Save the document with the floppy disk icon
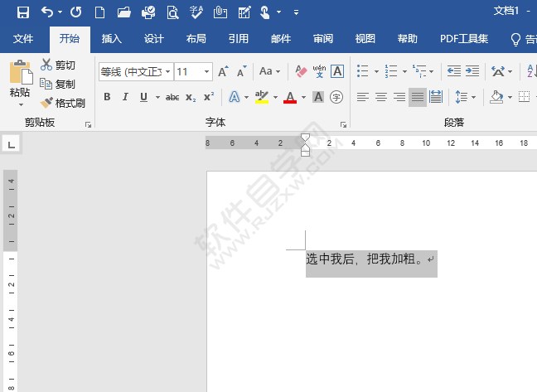537x392 pixels. pos(23,12)
